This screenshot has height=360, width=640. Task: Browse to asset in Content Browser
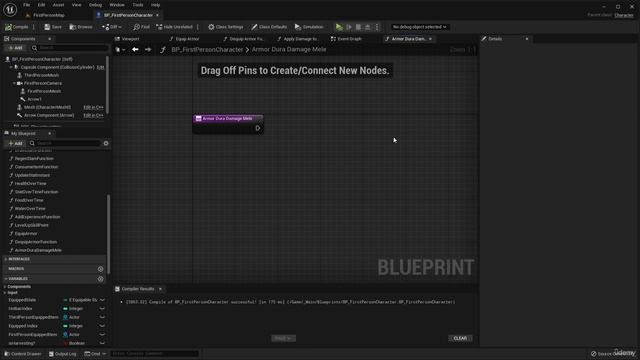pos(81,27)
